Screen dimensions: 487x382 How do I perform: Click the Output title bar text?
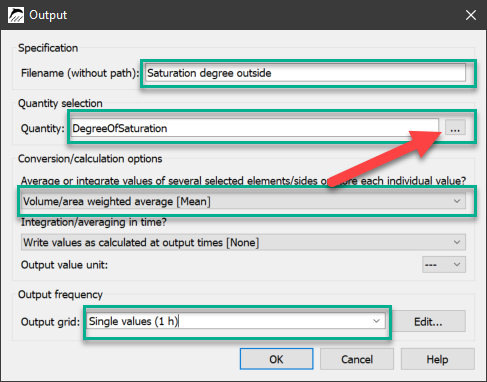click(x=48, y=15)
